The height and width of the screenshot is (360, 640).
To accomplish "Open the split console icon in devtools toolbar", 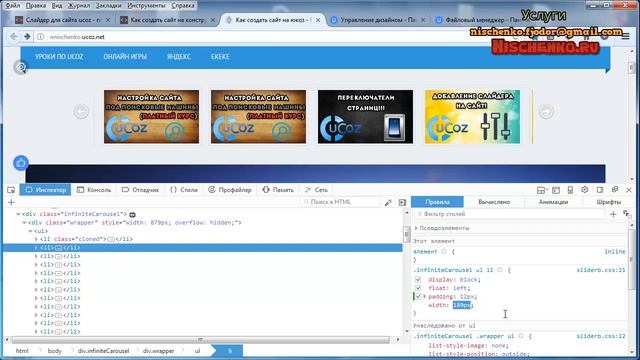I will (x=556, y=190).
